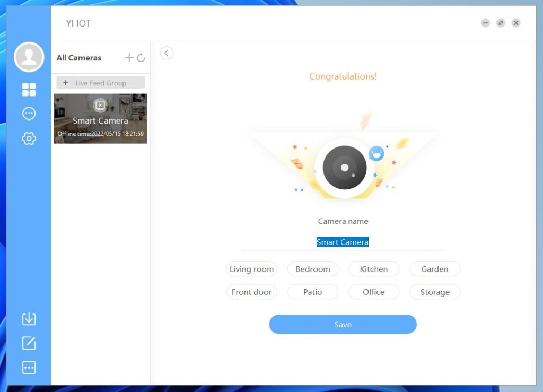The image size is (543, 392).
Task: Click the user profile avatar icon
Action: click(29, 57)
